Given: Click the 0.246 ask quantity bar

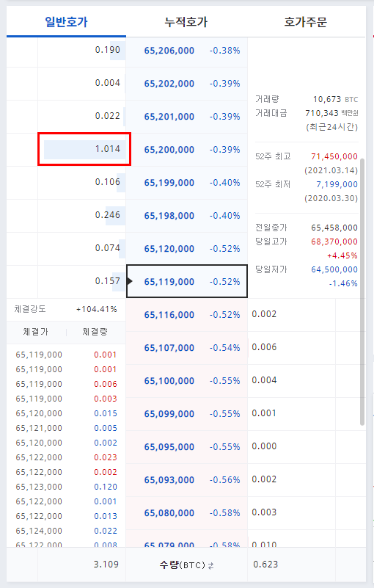Looking at the screenshot, I should 115,216.
